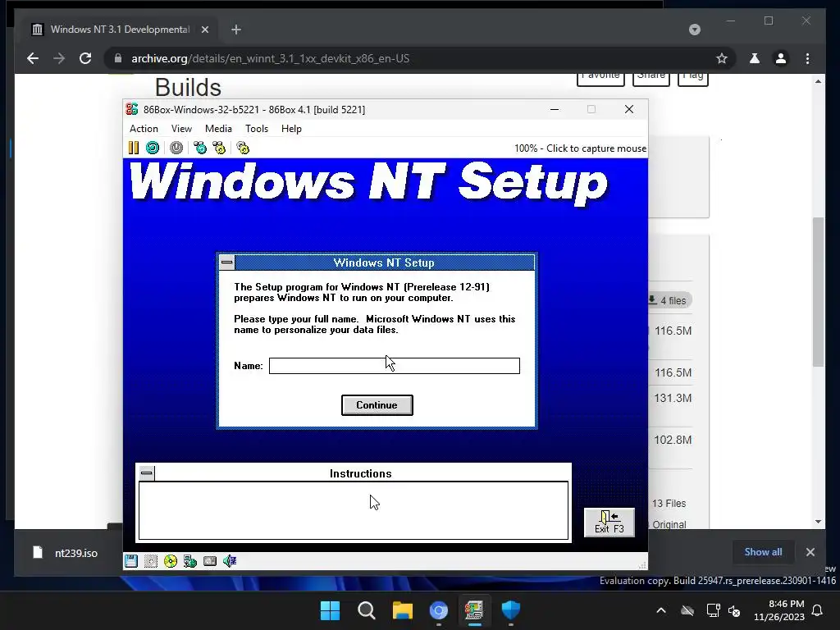The image size is (840, 630).
Task: Click the scrollbar down arrow on the page
Action: (x=818, y=521)
